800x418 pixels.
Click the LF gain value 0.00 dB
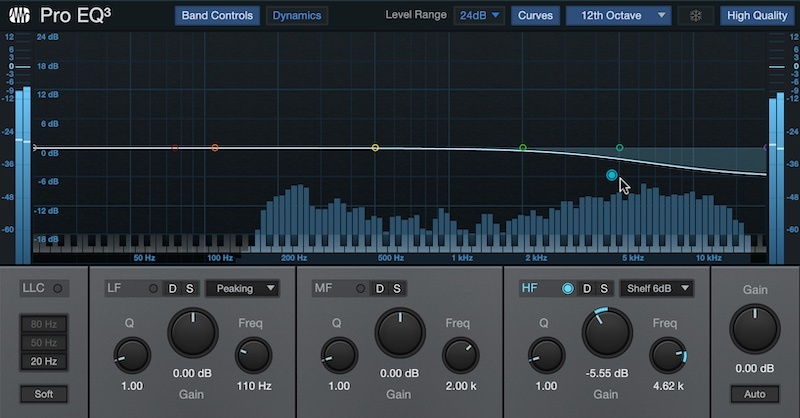pyautogui.click(x=192, y=373)
